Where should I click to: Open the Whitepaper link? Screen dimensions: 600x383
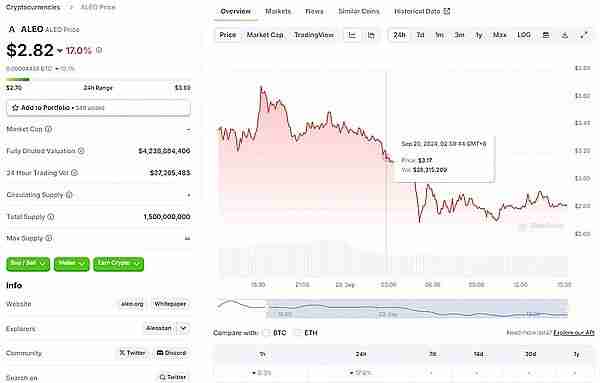(170, 304)
